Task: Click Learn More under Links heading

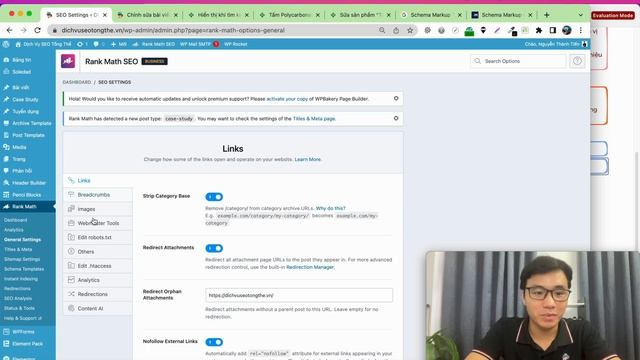Action: click(x=308, y=160)
